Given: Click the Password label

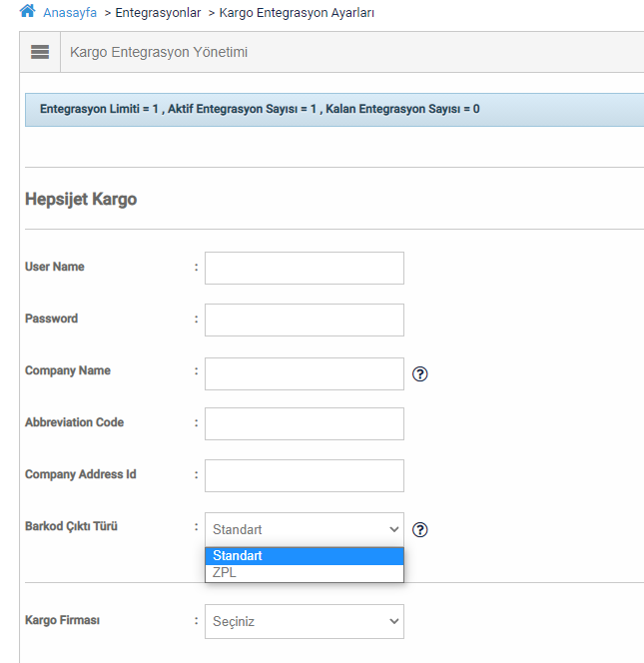Looking at the screenshot, I should click(x=51, y=319).
